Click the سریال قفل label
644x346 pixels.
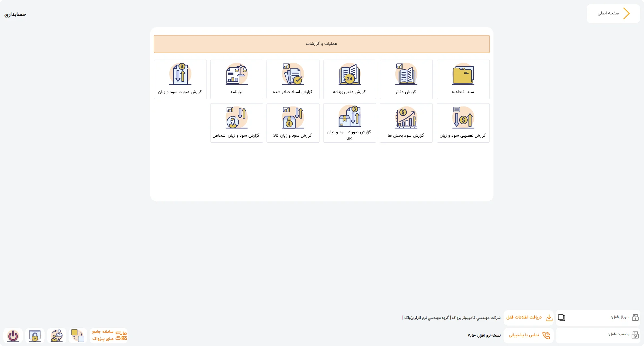pos(620,317)
